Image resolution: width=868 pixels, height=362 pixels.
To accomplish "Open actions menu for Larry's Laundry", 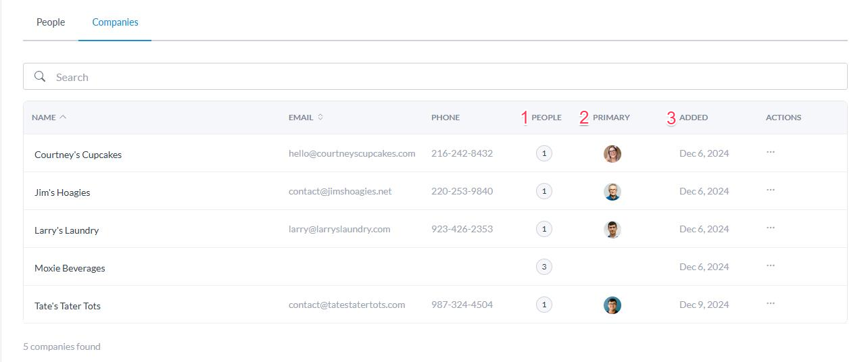I will (770, 228).
